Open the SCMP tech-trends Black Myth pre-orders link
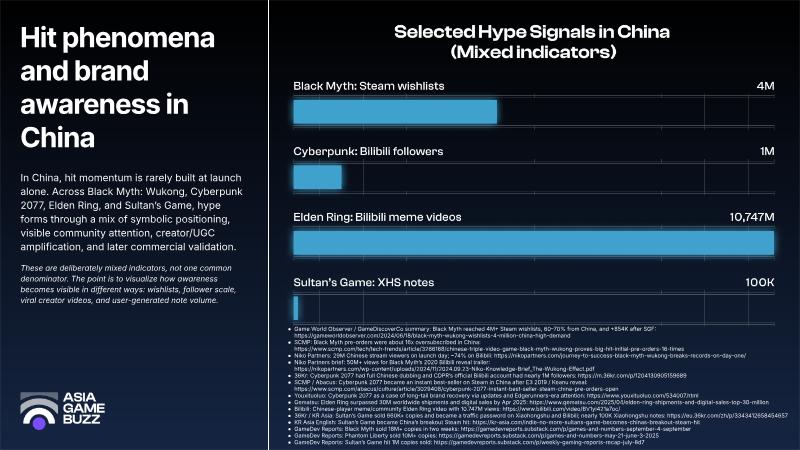Viewport: 800px width, 450px height. tap(489, 349)
